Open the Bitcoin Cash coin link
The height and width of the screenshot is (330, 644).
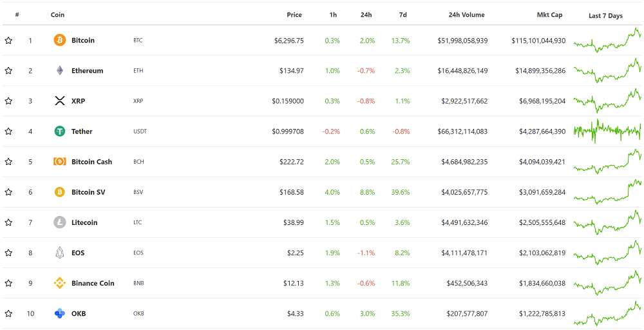(91, 162)
